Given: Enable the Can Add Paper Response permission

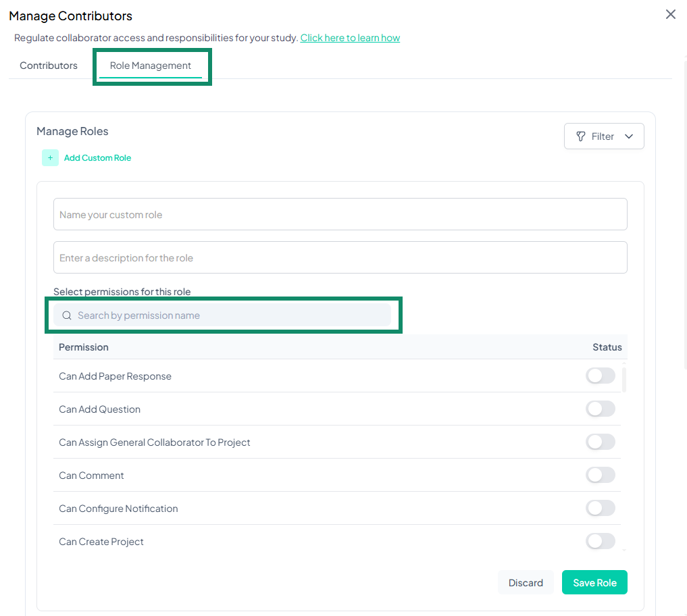Looking at the screenshot, I should click(x=600, y=375).
